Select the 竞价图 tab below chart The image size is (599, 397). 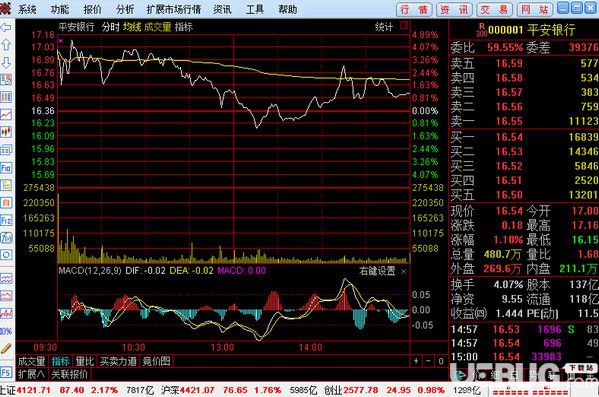pyautogui.click(x=156, y=361)
